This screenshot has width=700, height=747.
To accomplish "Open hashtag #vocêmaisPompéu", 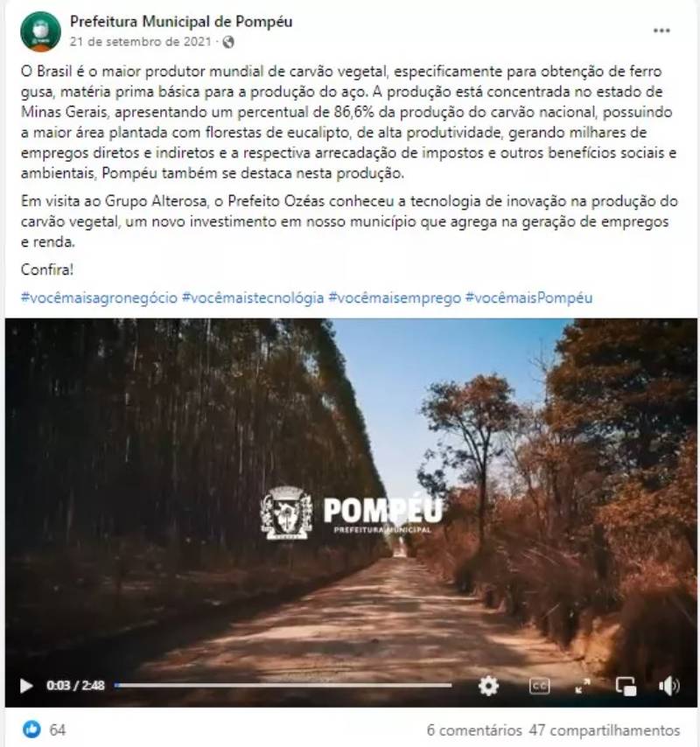I will coord(528,297).
